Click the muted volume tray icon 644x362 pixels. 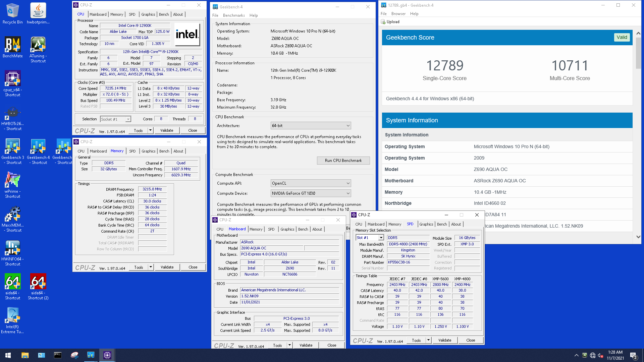601,355
